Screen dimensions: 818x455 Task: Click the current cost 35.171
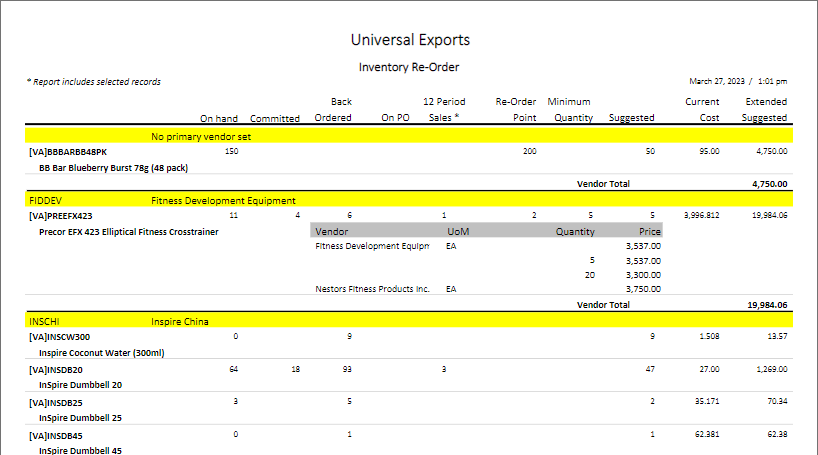point(707,402)
